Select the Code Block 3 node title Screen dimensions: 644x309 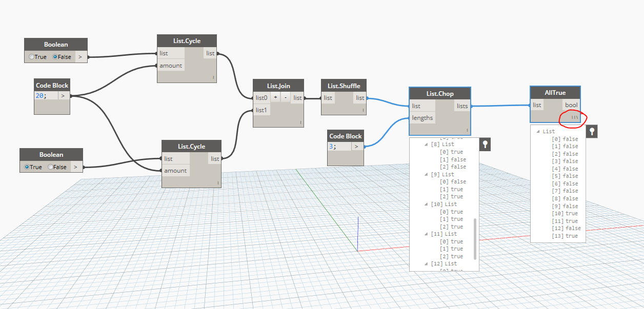pos(345,136)
